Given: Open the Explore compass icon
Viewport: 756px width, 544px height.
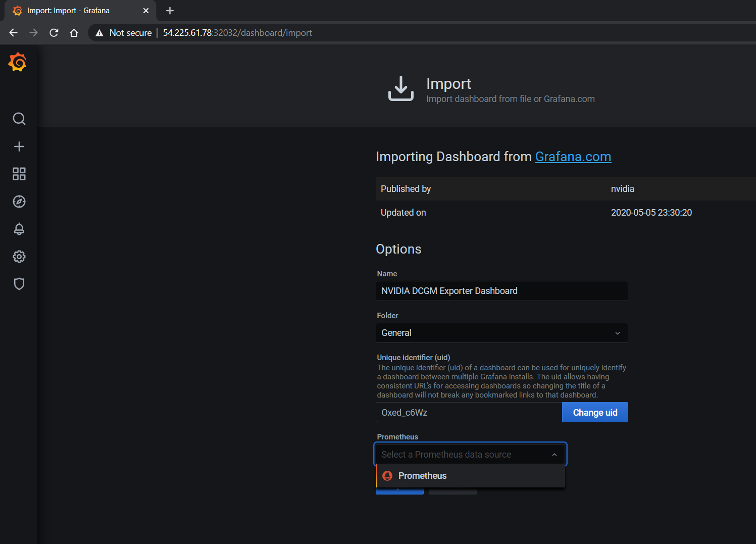Looking at the screenshot, I should (x=19, y=202).
